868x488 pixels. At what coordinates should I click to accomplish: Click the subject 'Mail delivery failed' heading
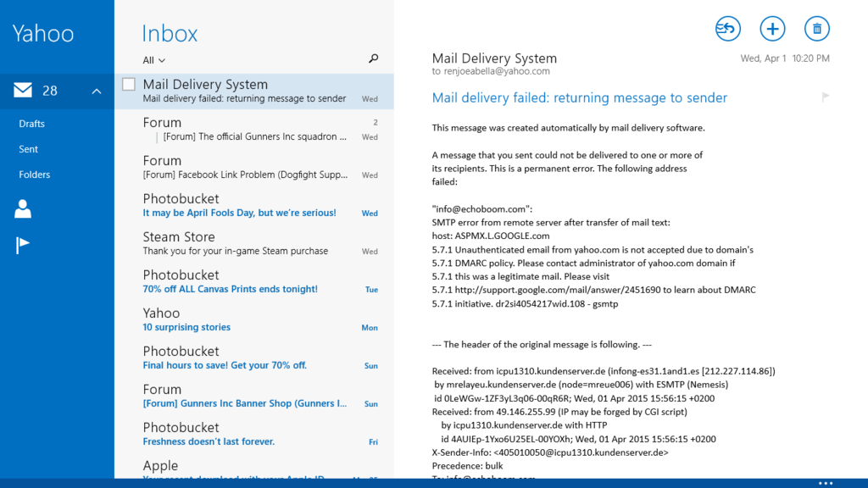[580, 97]
